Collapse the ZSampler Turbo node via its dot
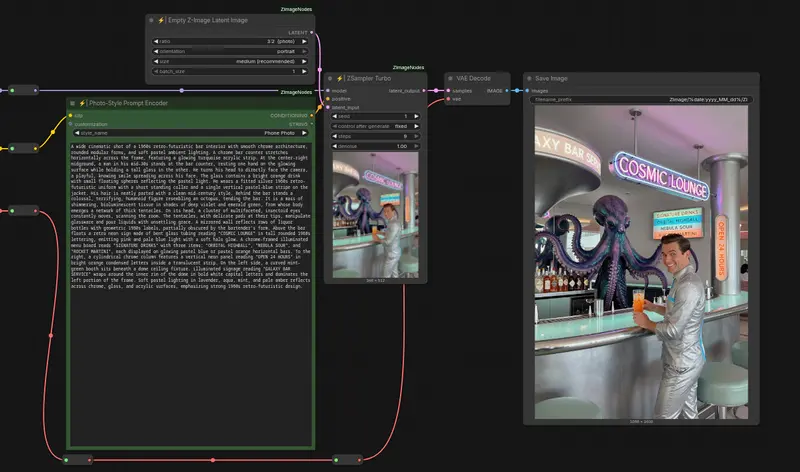The image size is (800, 472). click(x=332, y=78)
